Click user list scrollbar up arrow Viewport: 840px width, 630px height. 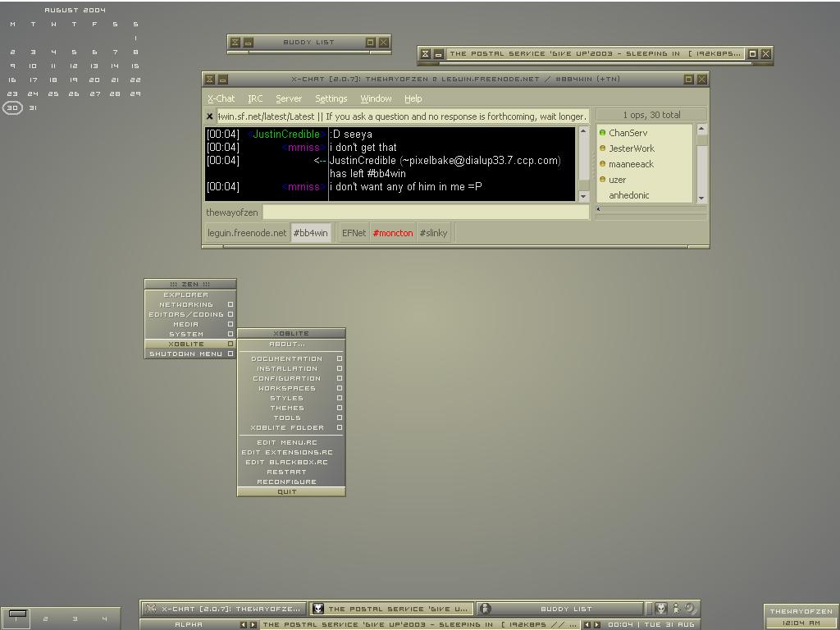[x=701, y=129]
